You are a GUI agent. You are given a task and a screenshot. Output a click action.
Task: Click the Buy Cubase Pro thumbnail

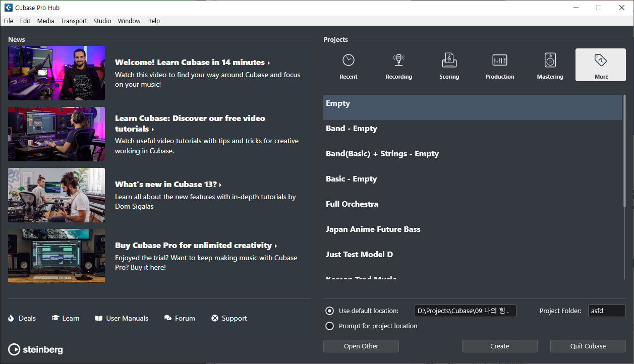[x=56, y=256]
